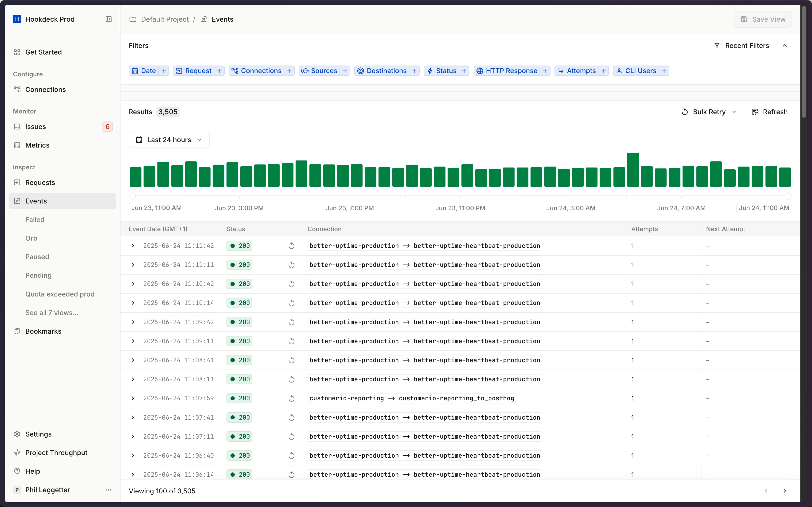812x507 pixels.
Task: Add an HTTP Response filter via its plus icon
Action: [545, 71]
